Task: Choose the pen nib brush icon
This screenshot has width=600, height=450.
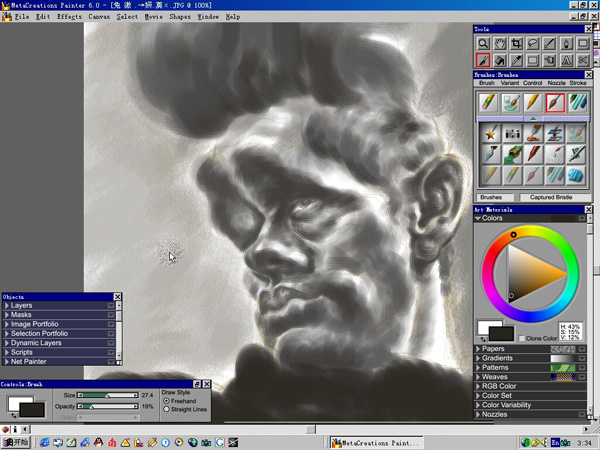Action: (490, 154)
